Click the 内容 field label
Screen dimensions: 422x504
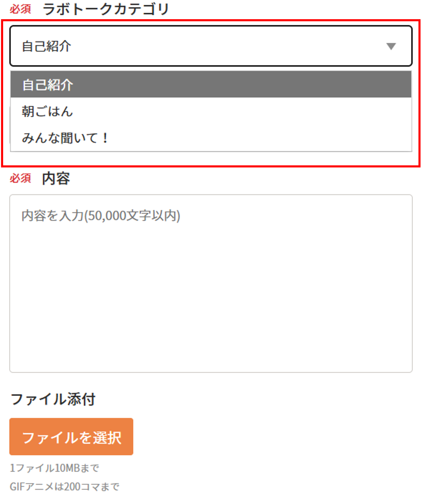click(56, 178)
